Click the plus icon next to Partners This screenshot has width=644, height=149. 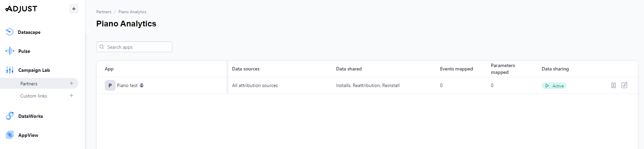click(x=71, y=83)
